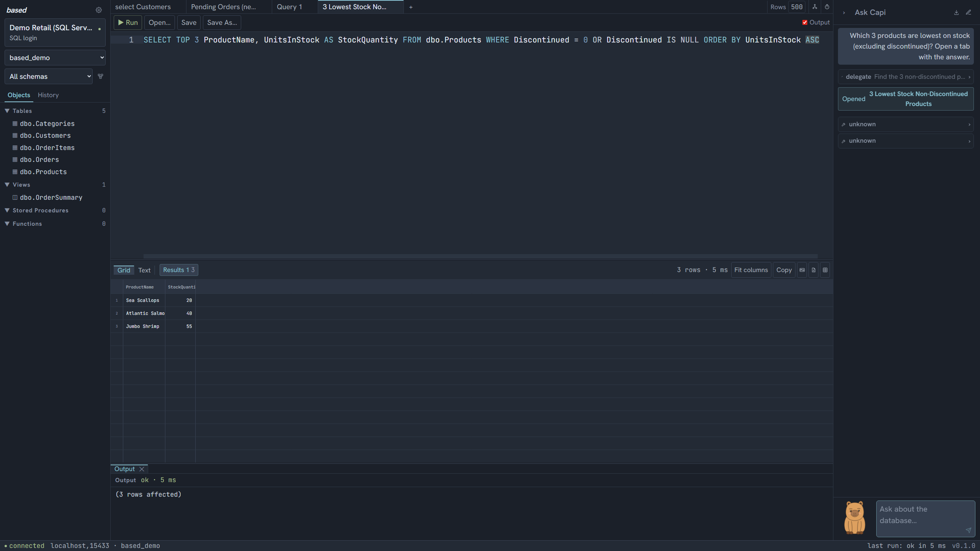This screenshot has width=980, height=551.
Task: Click the Rows limit 500 field
Action: [x=797, y=7]
